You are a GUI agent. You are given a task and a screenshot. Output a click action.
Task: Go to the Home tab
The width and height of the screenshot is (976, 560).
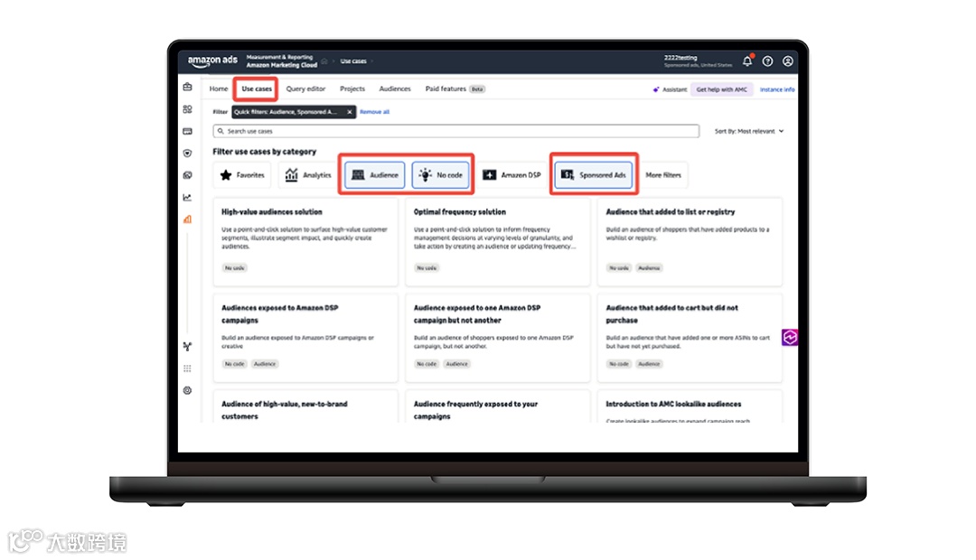pyautogui.click(x=219, y=89)
